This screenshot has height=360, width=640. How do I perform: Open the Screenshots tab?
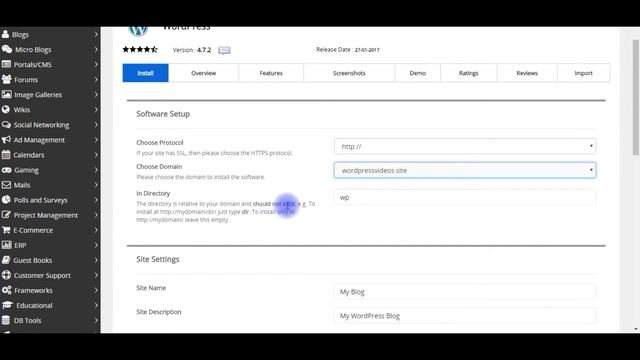point(349,73)
